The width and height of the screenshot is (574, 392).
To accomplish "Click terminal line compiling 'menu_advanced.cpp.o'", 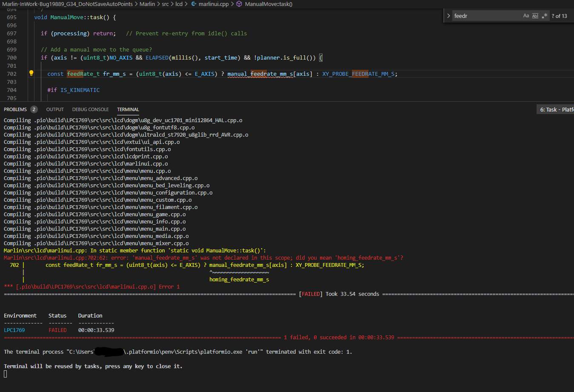I will [x=101, y=178].
